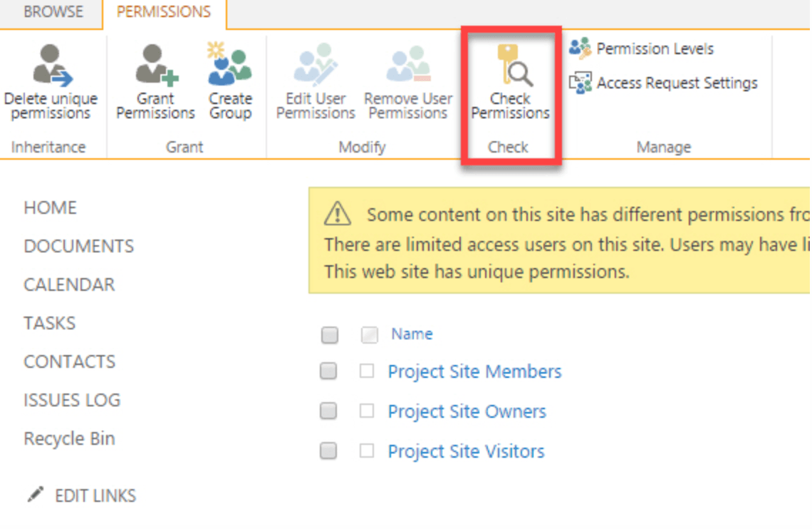Image resolution: width=812 pixels, height=529 pixels.
Task: Go to the HOME page
Action: tap(50, 207)
